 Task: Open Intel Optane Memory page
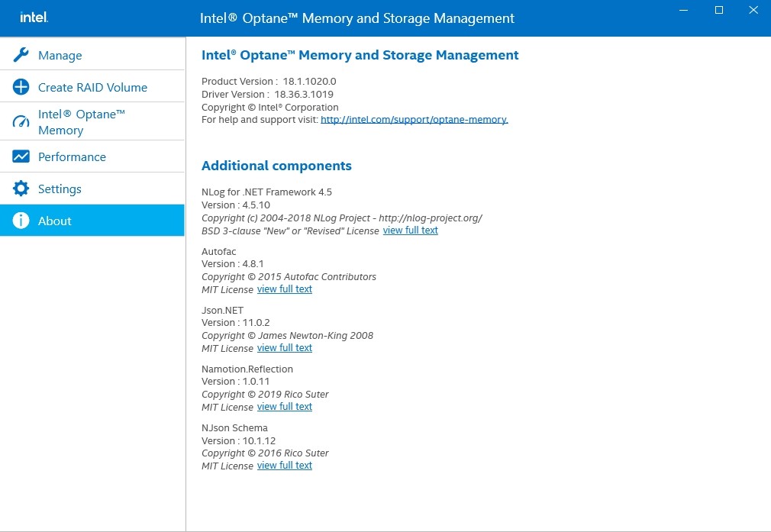tap(92, 121)
